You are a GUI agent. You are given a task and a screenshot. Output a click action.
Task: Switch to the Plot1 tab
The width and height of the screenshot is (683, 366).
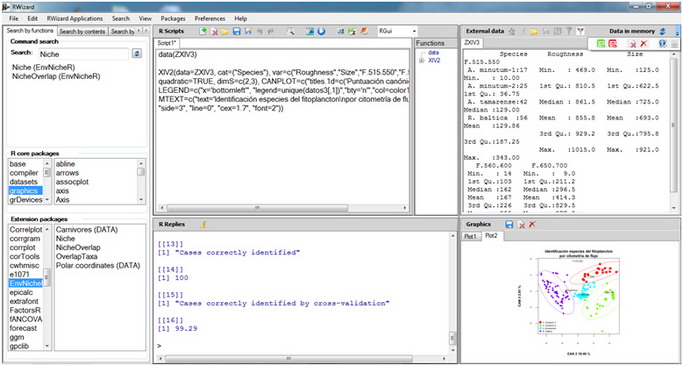(470, 236)
